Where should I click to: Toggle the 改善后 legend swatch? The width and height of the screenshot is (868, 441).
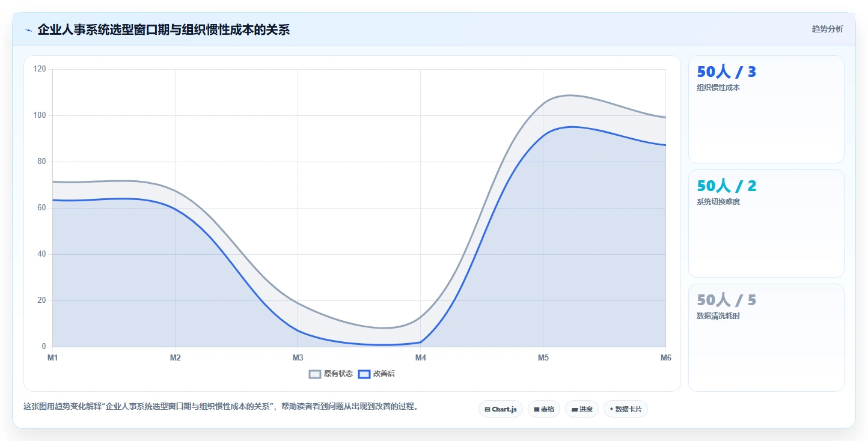364,374
